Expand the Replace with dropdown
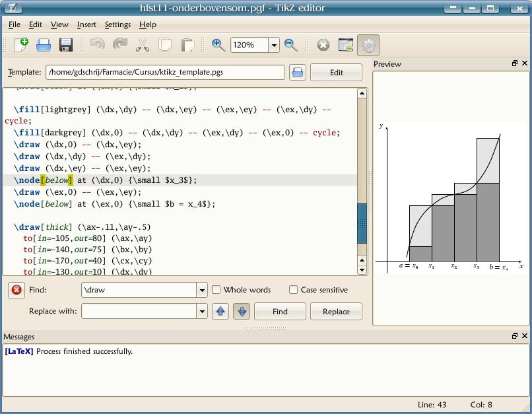The image size is (532, 414). (x=201, y=311)
